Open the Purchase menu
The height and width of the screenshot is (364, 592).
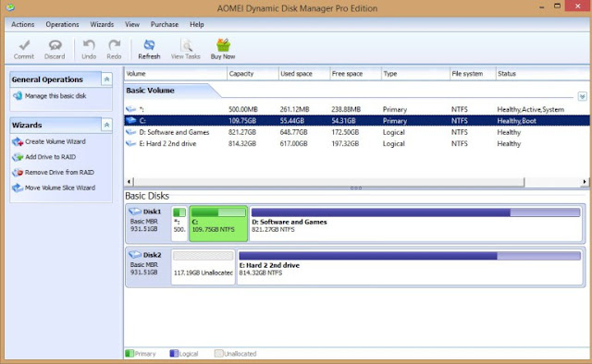click(x=165, y=25)
